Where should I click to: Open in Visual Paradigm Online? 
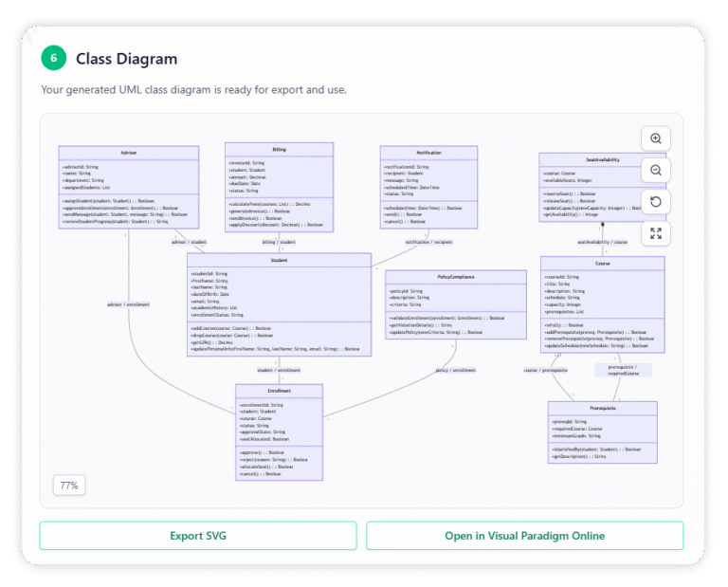[524, 536]
